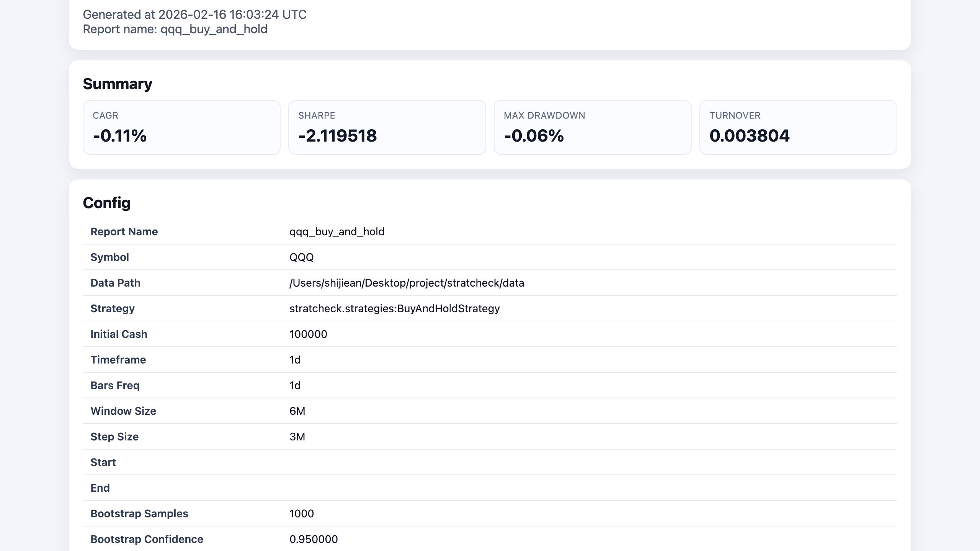Select the Max Drawdown card
The image size is (980, 551).
593,127
